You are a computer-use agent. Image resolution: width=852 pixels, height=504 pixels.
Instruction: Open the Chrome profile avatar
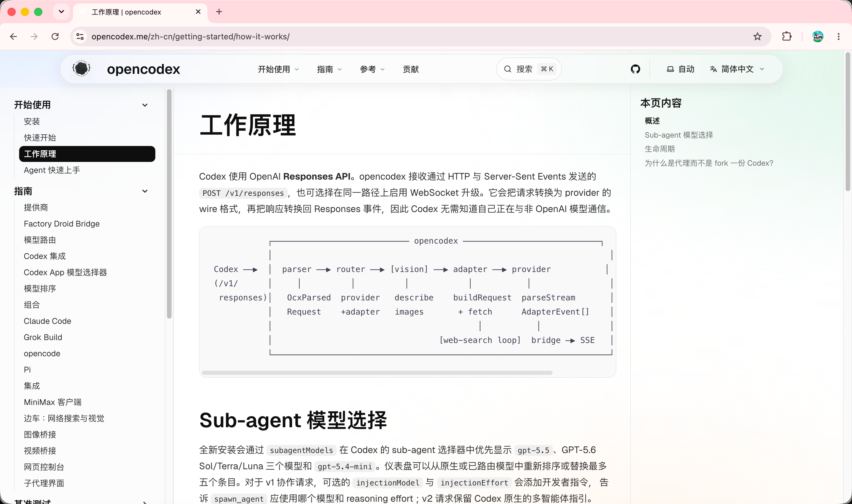(818, 36)
